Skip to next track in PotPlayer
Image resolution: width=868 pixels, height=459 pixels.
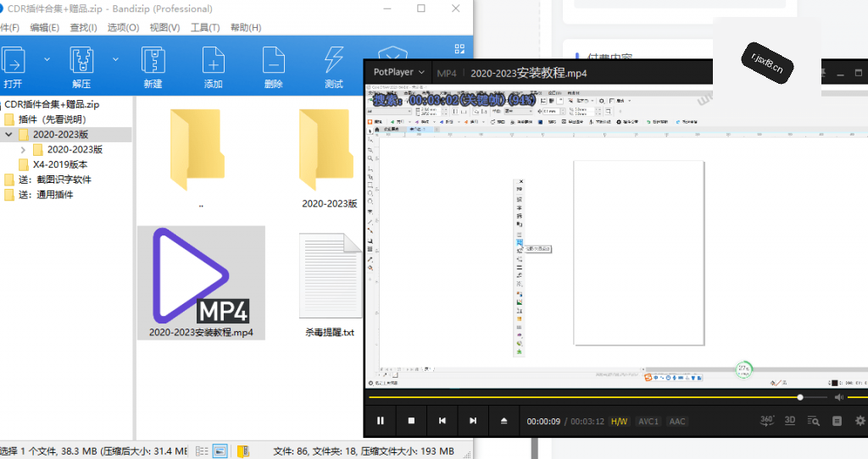click(x=473, y=421)
